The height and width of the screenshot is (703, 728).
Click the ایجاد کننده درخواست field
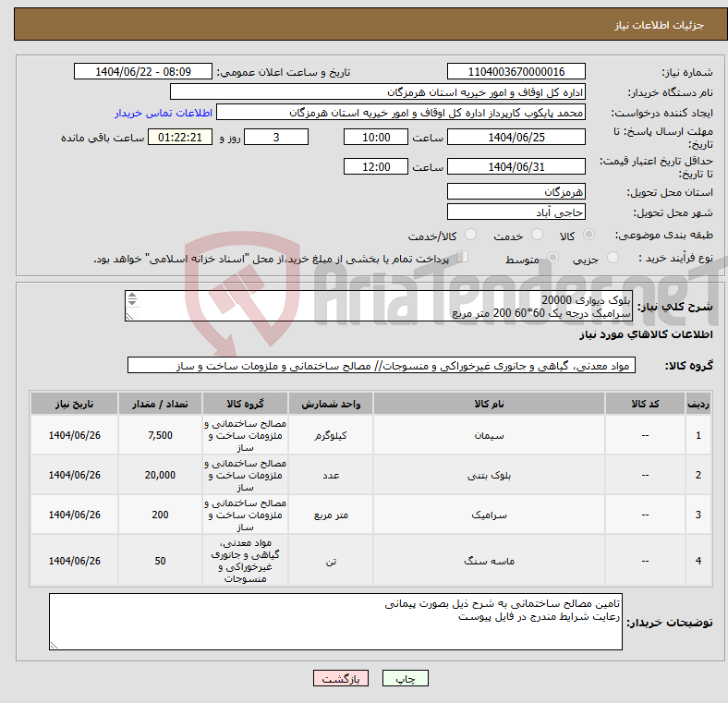coord(401,113)
